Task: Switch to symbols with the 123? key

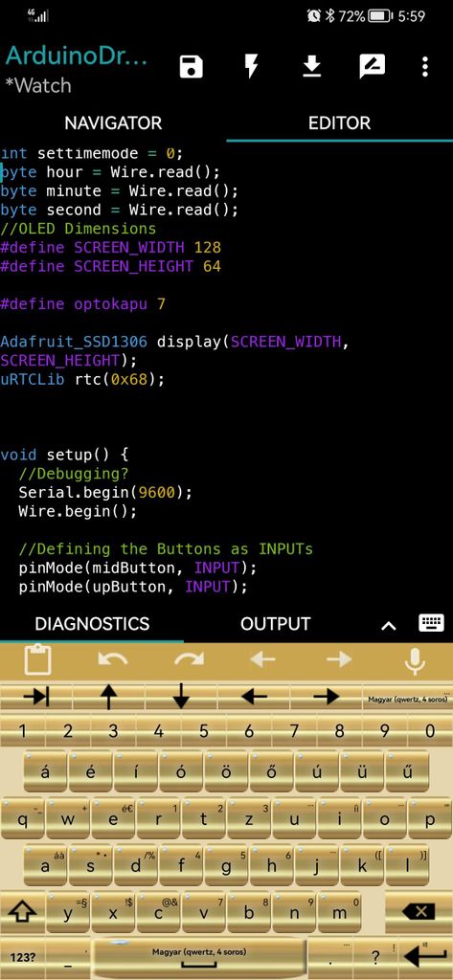Action: pos(23,957)
